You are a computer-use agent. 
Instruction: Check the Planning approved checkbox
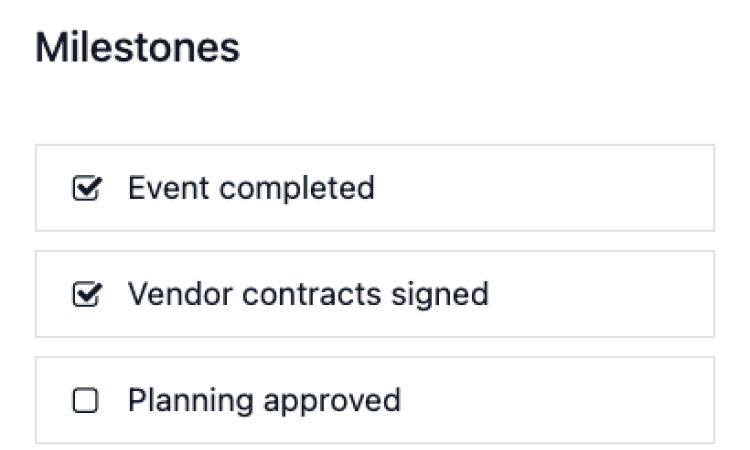tap(87, 401)
